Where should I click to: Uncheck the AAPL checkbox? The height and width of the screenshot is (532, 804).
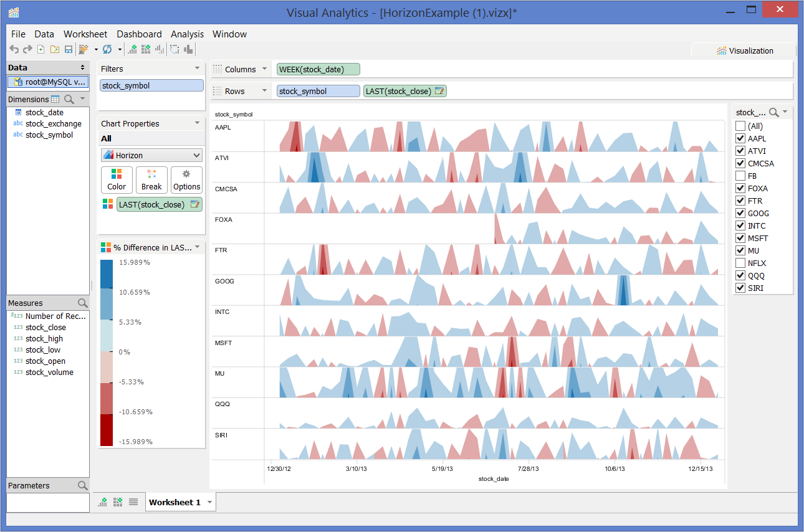740,138
